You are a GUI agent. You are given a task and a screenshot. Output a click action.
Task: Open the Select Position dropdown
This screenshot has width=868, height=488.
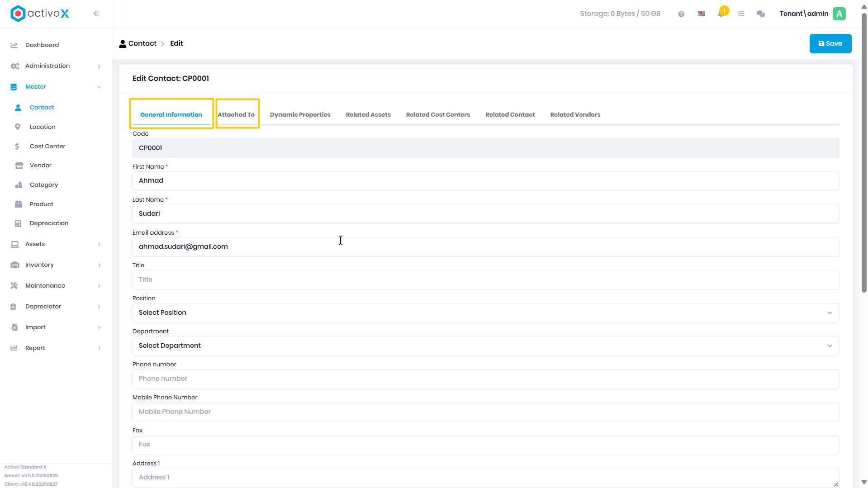pos(485,313)
